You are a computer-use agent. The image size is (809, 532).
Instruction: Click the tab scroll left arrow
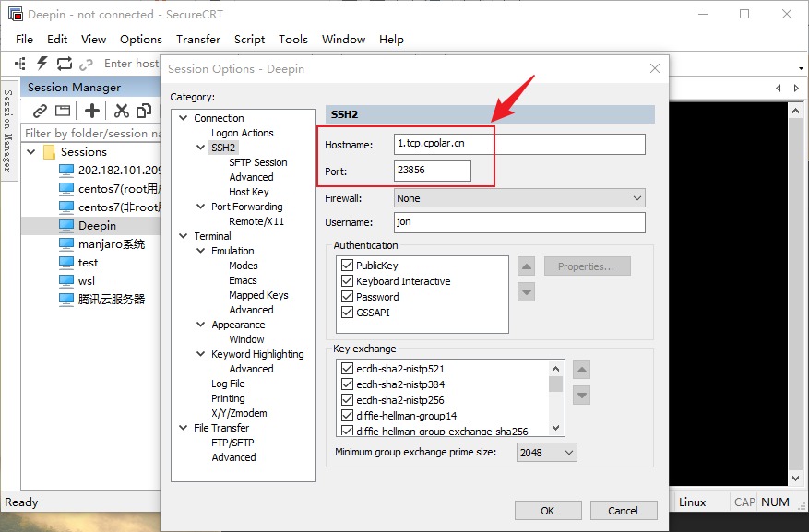tap(778, 89)
